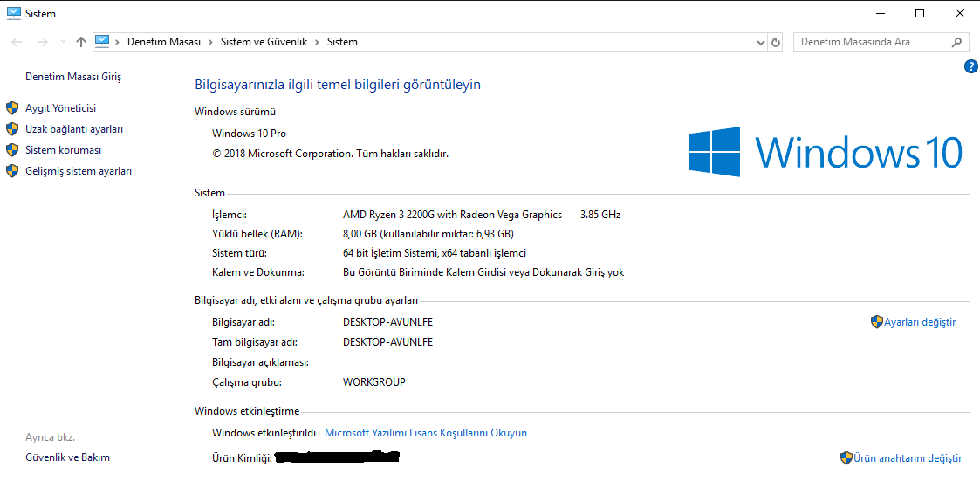
Task: Expand chevron after Denetim Masası breadcrumb
Action: point(210,42)
